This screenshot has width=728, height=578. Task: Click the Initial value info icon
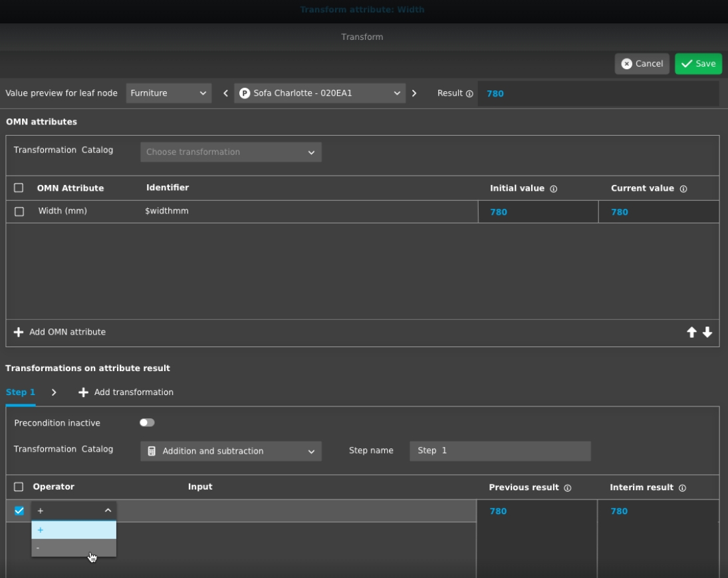(553, 189)
